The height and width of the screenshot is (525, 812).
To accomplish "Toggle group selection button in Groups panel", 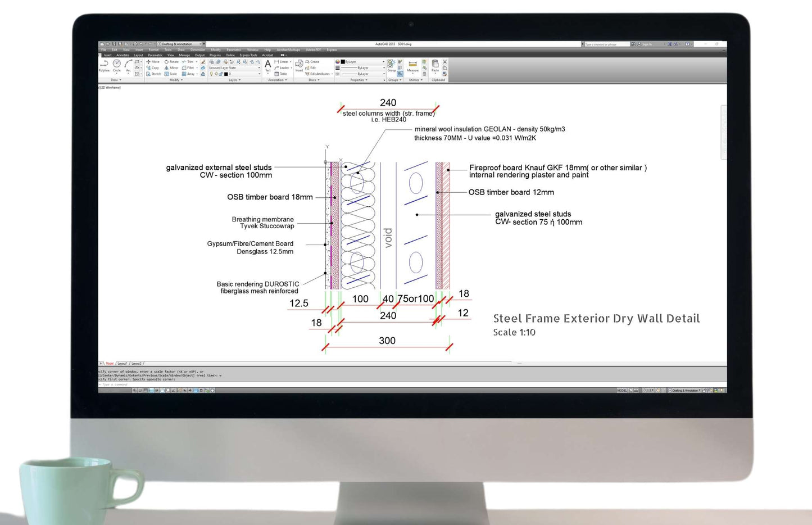I will tap(400, 74).
